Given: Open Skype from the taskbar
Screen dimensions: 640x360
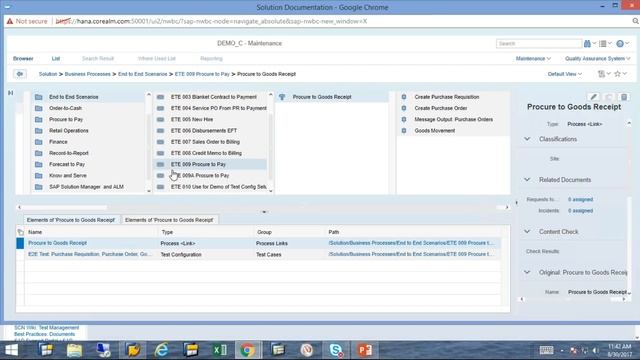Looking at the screenshot, I should 336,350.
